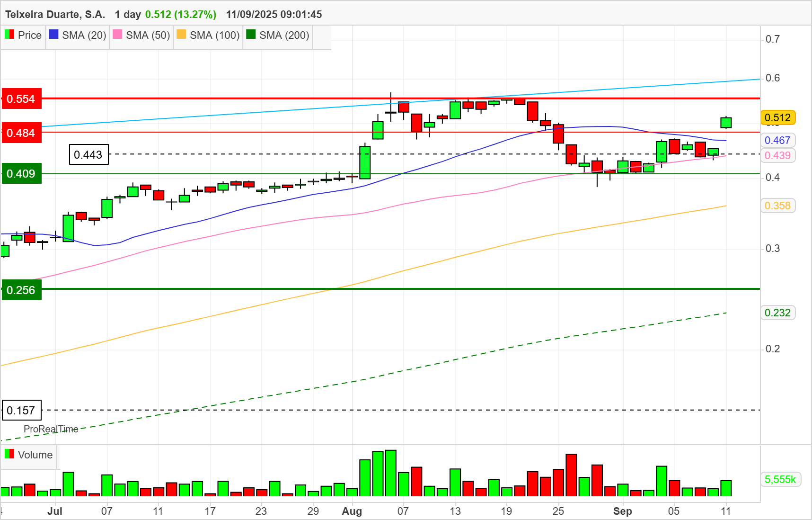Click the orange 0.358 SMA value tag
Viewport: 812px width, 520px height.
(x=778, y=206)
